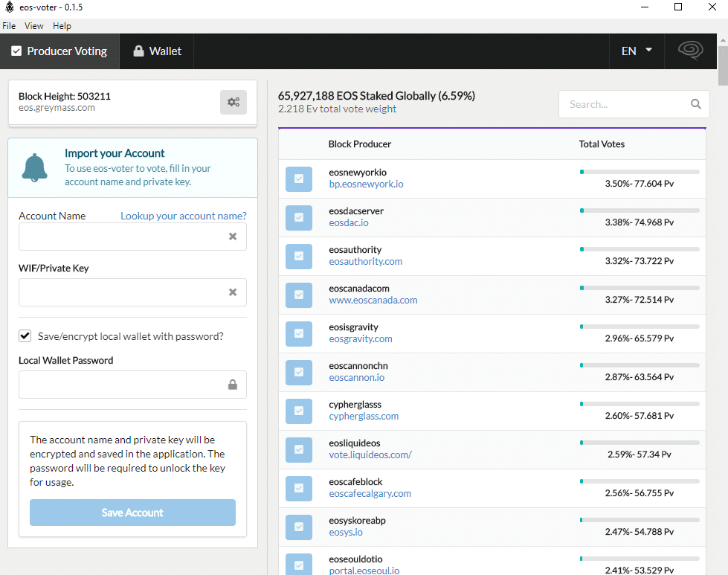
Task: Open the EN language dropdown
Action: (x=637, y=51)
